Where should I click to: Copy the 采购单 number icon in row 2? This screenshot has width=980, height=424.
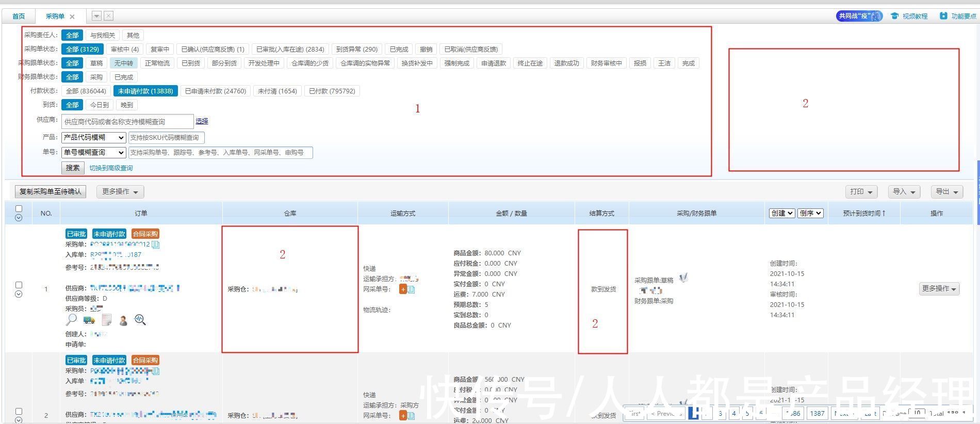(156, 371)
